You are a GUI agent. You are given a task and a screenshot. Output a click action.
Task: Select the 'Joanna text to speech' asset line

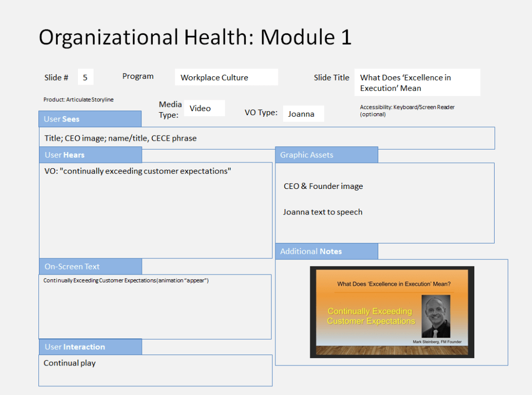click(x=323, y=212)
